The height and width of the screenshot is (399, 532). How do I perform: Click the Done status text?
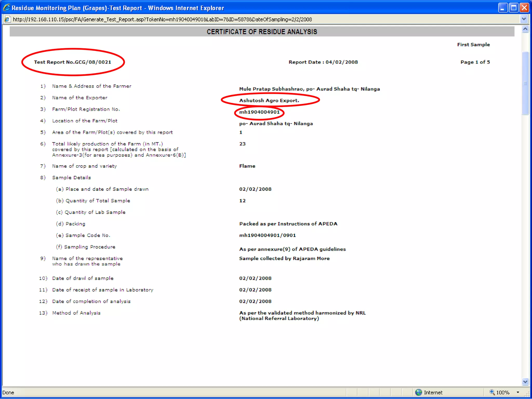click(x=8, y=392)
